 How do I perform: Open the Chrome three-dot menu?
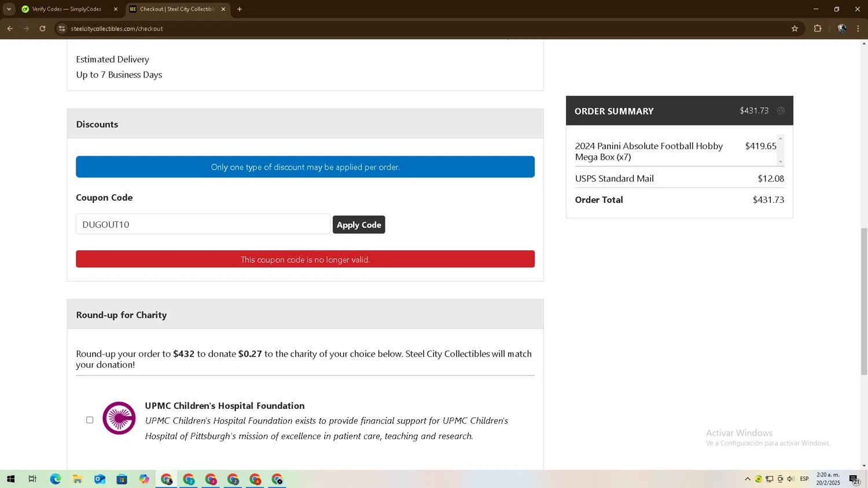tap(858, 28)
